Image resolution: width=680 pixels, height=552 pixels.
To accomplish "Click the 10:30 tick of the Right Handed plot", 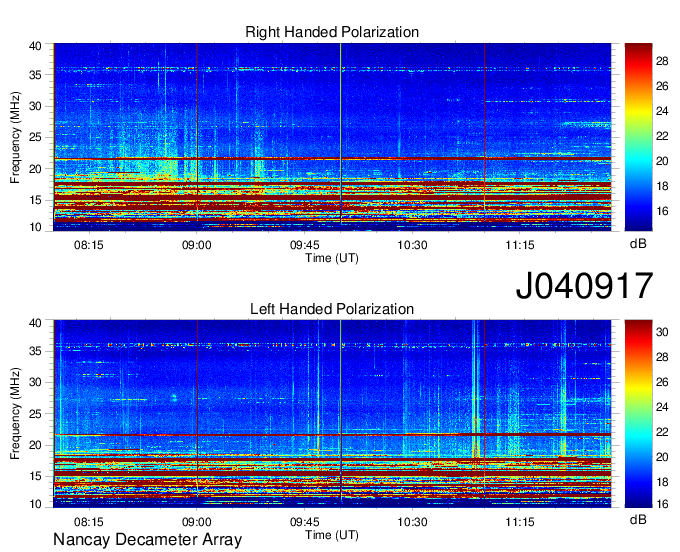I will (x=412, y=245).
